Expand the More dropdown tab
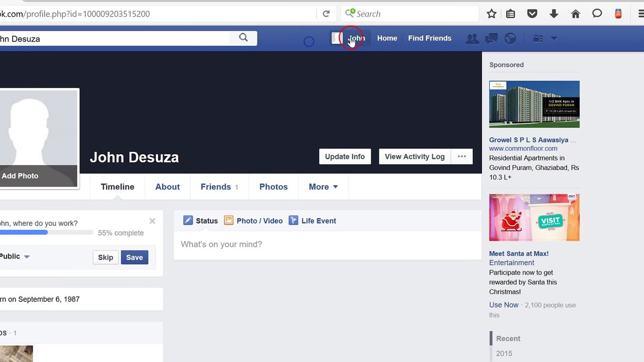644x362 pixels. (x=324, y=187)
